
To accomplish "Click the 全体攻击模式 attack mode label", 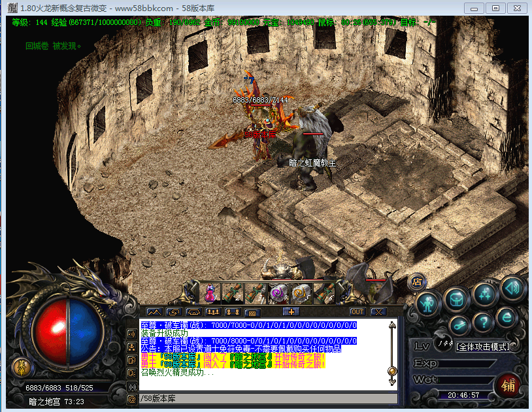I will (483, 347).
